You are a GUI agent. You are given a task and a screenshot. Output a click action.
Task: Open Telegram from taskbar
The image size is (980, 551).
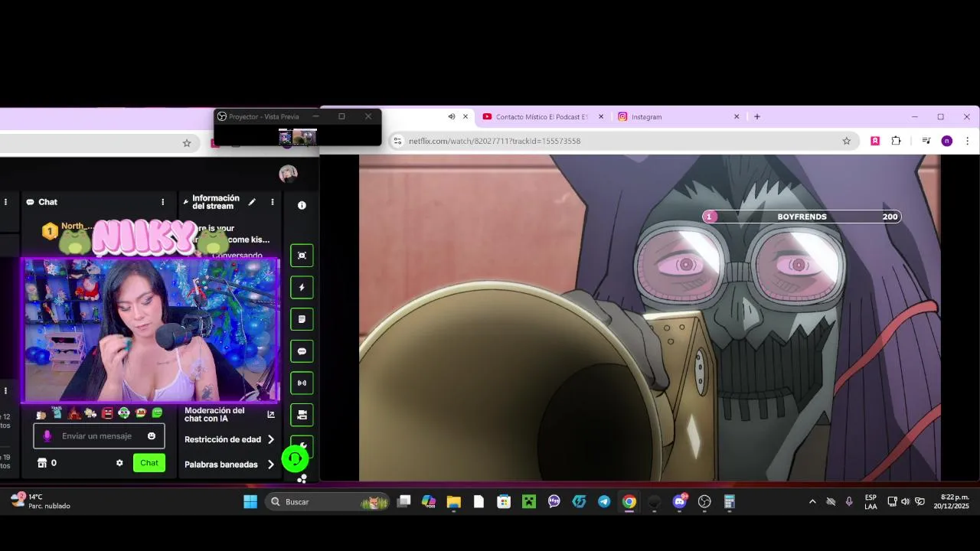pyautogui.click(x=604, y=502)
